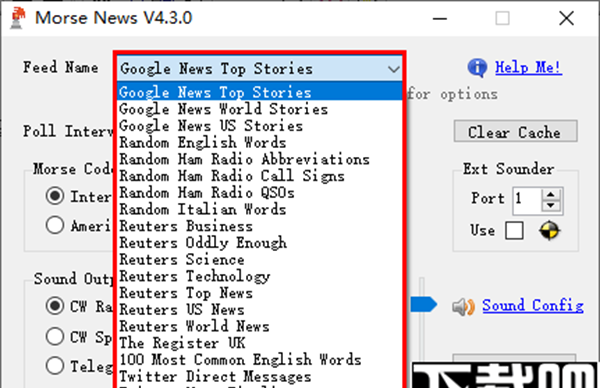The width and height of the screenshot is (600, 388).
Task: Decrease the Port value with down arrow
Action: pyautogui.click(x=551, y=206)
